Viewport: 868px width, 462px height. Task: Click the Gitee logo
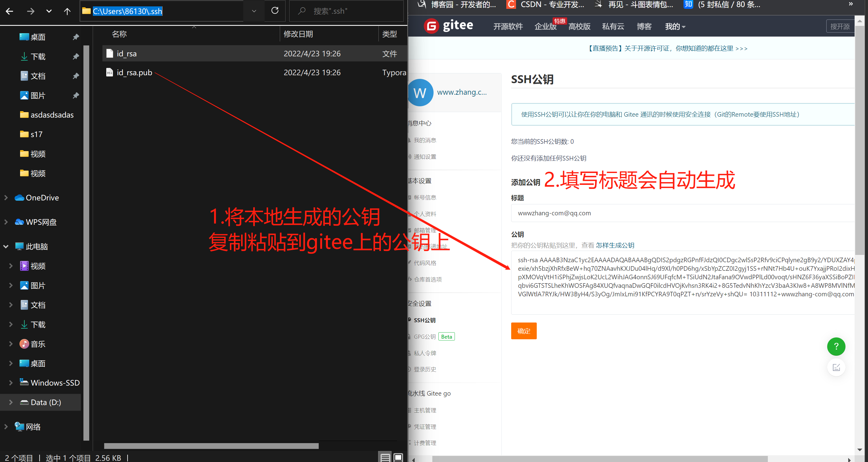[448, 26]
